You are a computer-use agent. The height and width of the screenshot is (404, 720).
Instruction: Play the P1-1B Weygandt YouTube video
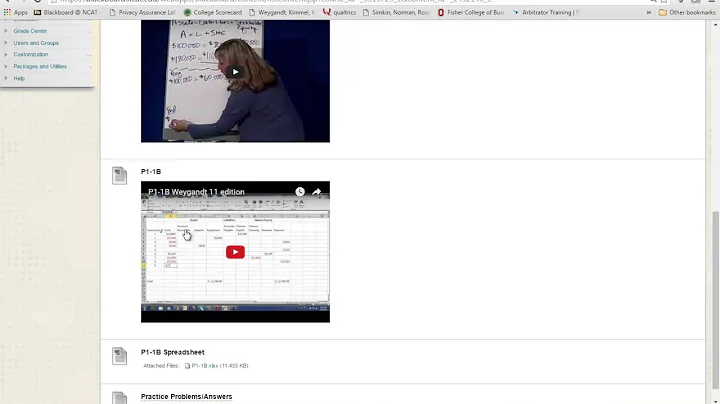[235, 252]
